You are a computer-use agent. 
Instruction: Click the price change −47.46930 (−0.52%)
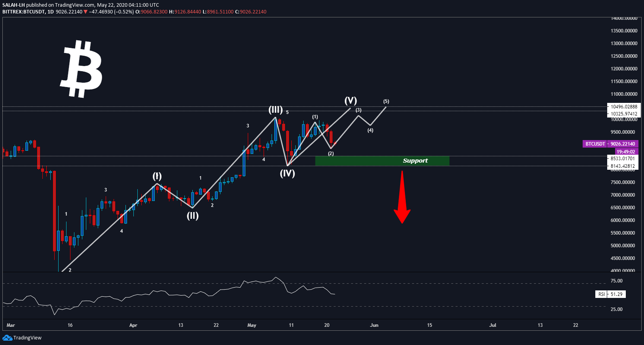click(x=111, y=12)
